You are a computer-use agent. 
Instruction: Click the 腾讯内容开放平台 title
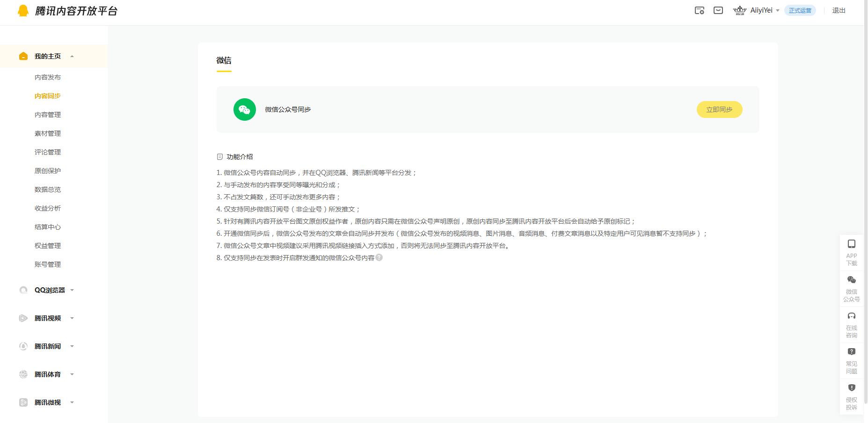click(76, 11)
